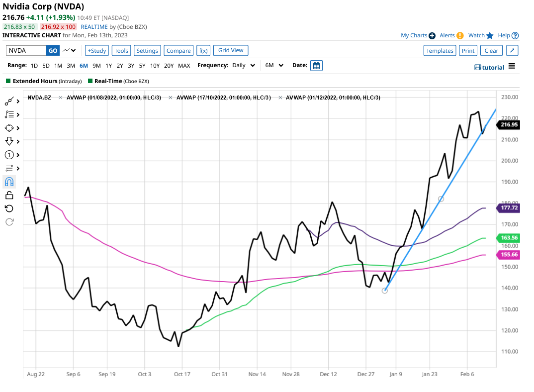
Task: Open the tutorial video link
Action: [x=489, y=68]
